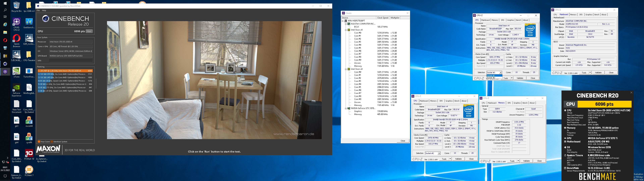Click Validate in Socket #1 CPU-Z window
Image resolution: width=644 pixels, height=181 pixels.
[520, 78]
